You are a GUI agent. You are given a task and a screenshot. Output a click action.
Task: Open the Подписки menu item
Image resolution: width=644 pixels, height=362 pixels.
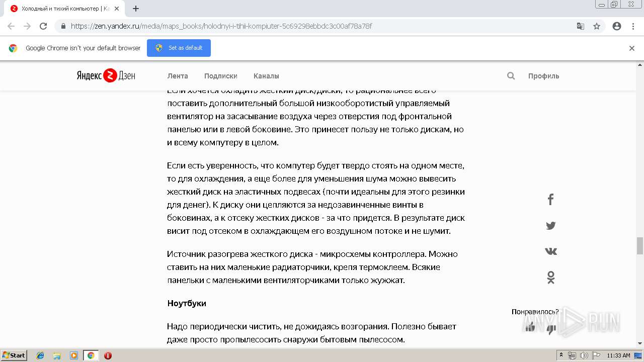220,76
